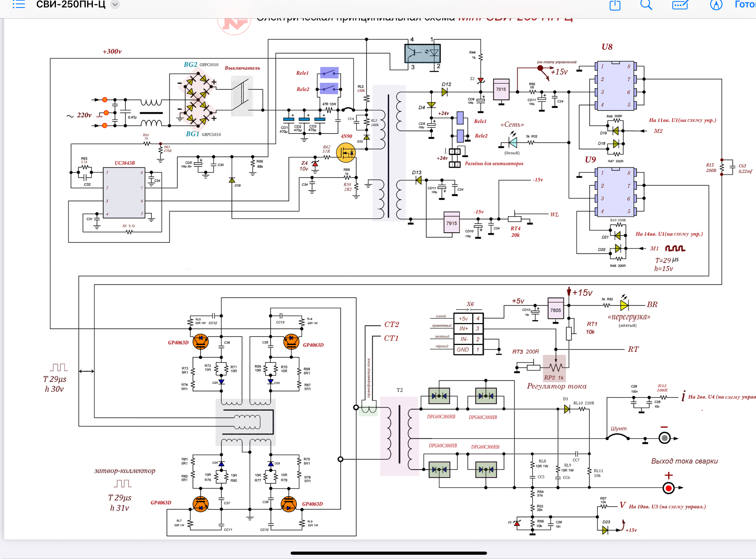Click the UC3843B chip block
The height and width of the screenshot is (559, 756).
124,193
